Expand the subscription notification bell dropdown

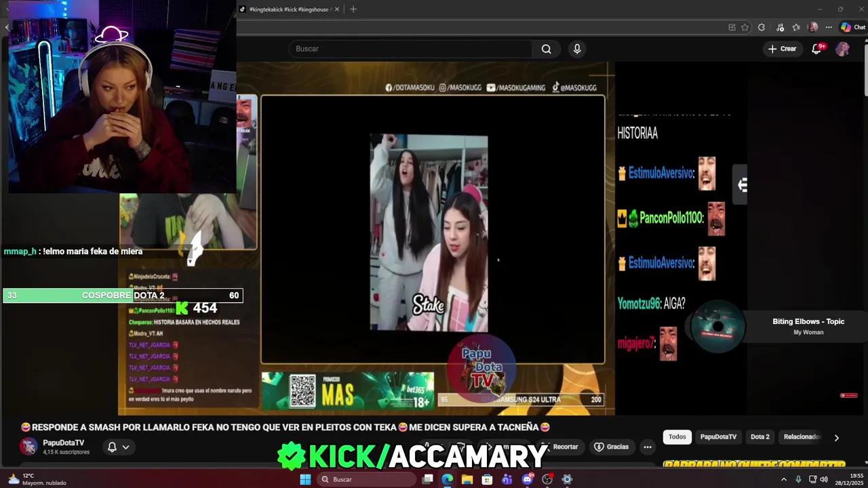[118, 447]
